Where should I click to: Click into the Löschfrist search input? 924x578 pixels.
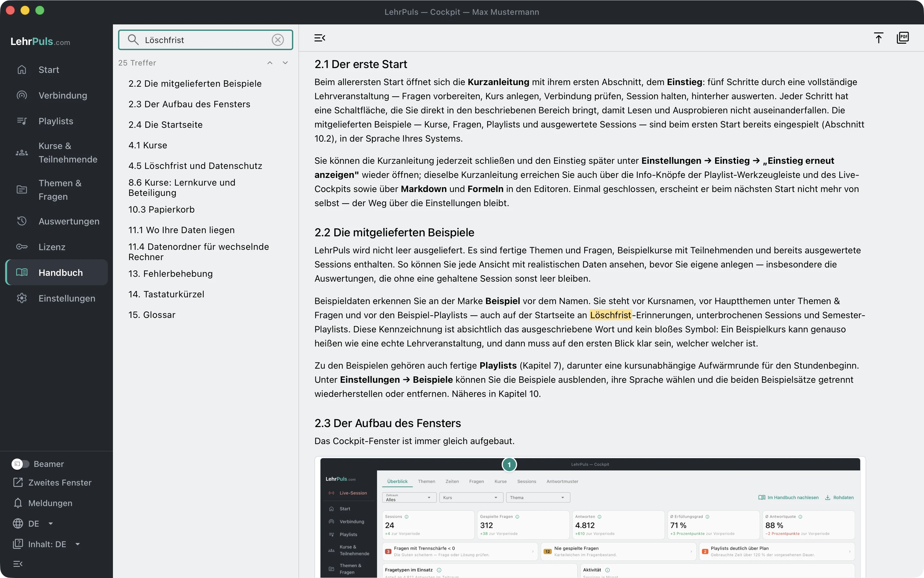tap(205, 40)
